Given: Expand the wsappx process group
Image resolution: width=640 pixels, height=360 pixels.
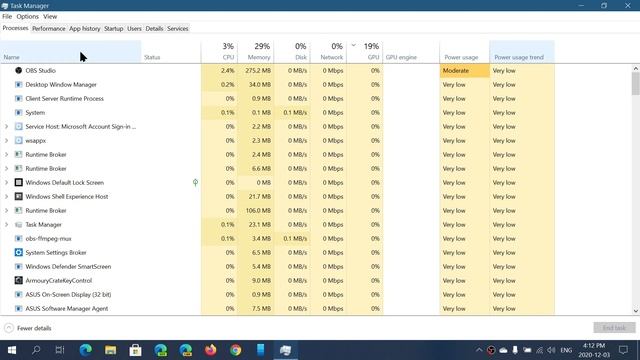Looking at the screenshot, I should [7, 140].
